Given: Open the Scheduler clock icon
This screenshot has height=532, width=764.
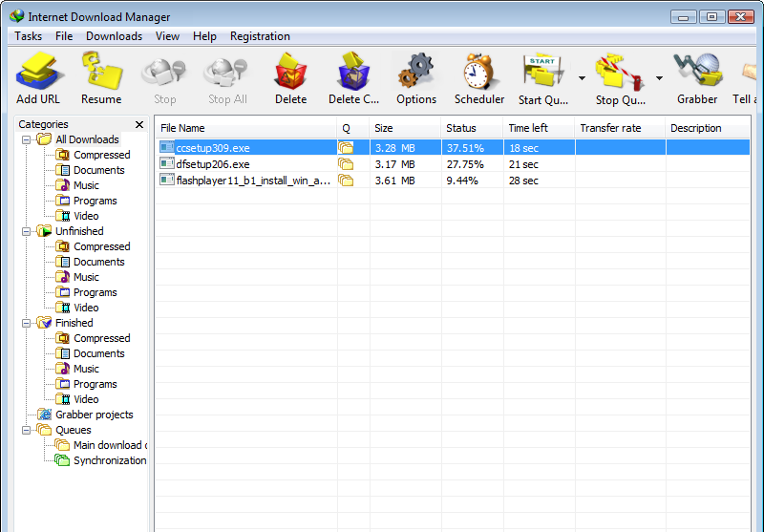Looking at the screenshot, I should pyautogui.click(x=478, y=73).
